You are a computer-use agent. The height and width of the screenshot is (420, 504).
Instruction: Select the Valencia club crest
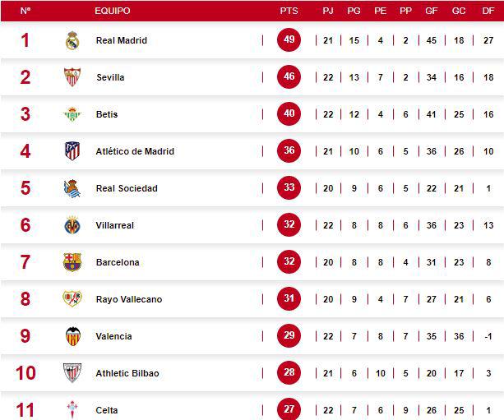pyautogui.click(x=72, y=336)
